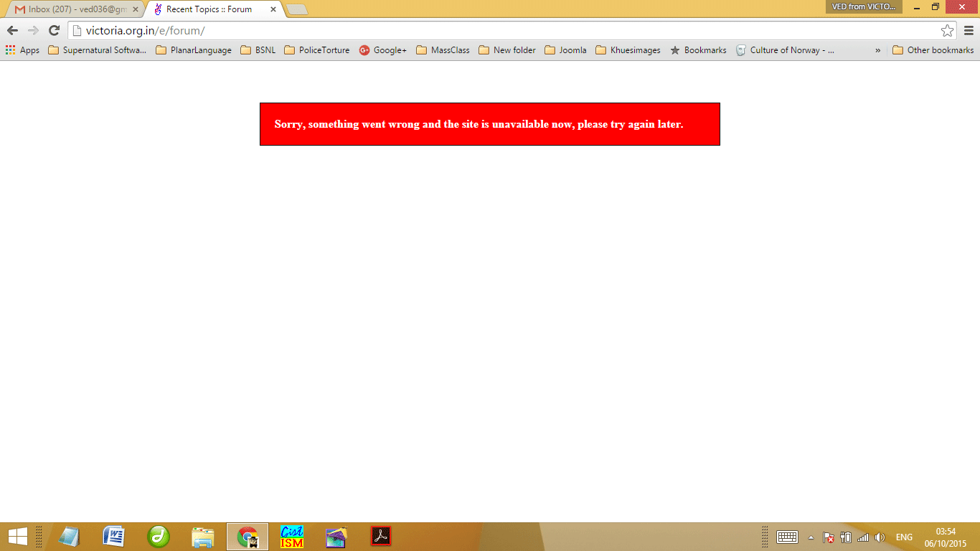Image resolution: width=980 pixels, height=551 pixels.
Task: Close the Gmail Inbox tab
Action: click(136, 9)
